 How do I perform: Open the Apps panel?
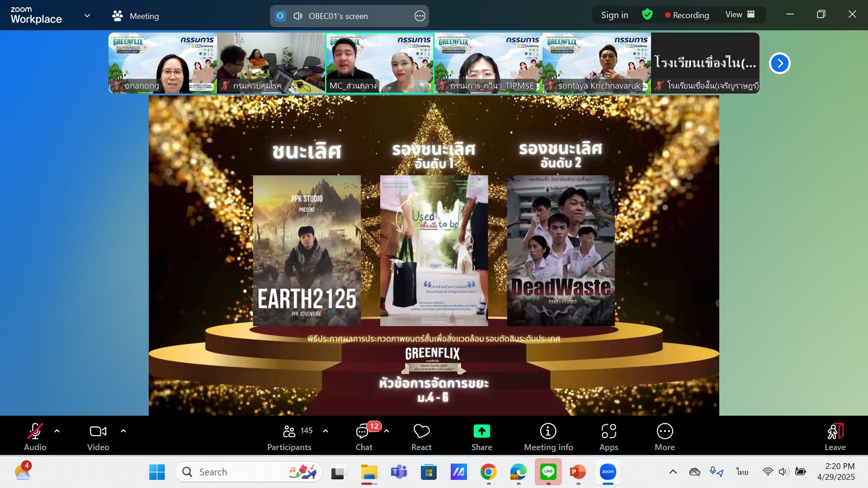pyautogui.click(x=609, y=437)
